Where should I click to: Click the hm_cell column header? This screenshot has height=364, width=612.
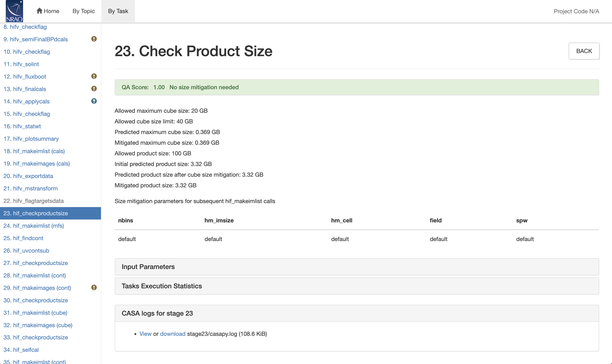tap(342, 221)
